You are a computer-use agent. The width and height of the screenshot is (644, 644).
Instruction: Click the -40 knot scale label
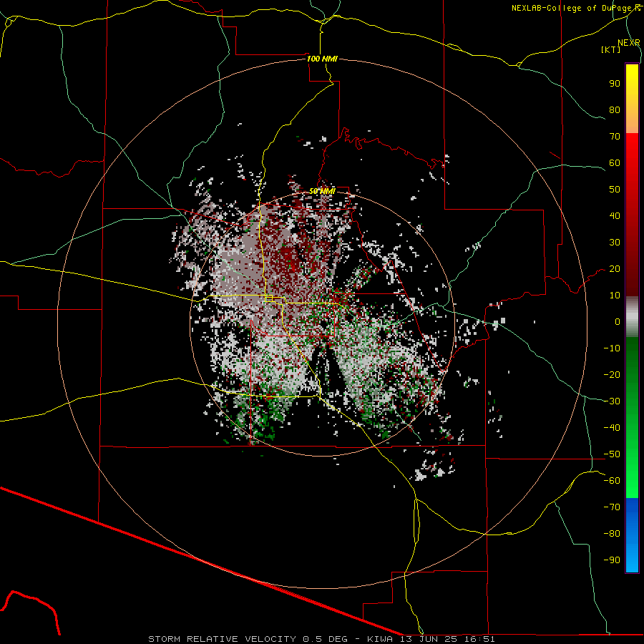[612, 428]
